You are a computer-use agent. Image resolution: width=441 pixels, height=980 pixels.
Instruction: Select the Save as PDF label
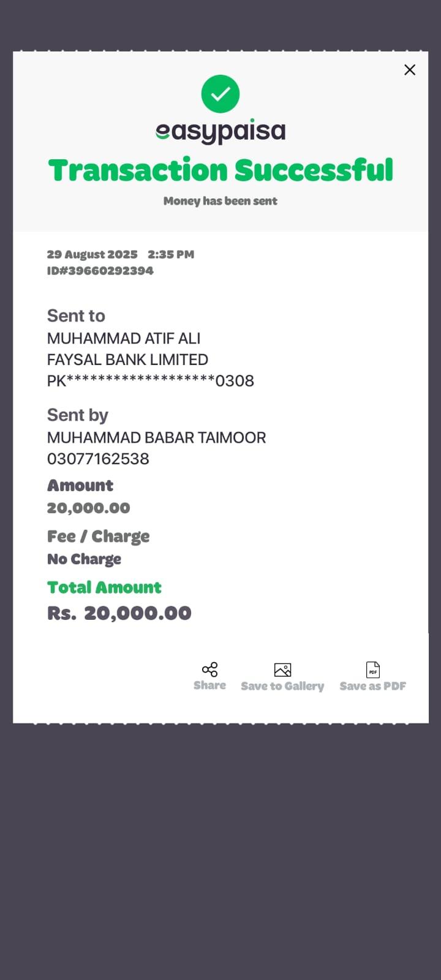tap(372, 686)
